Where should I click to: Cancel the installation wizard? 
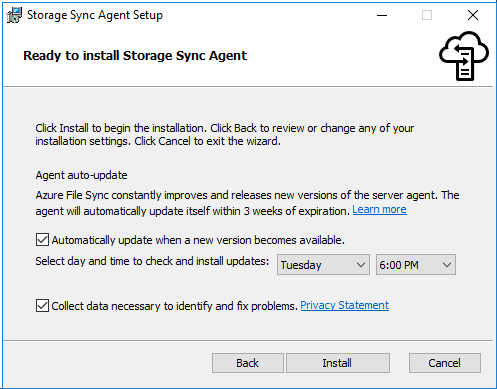tap(445, 363)
